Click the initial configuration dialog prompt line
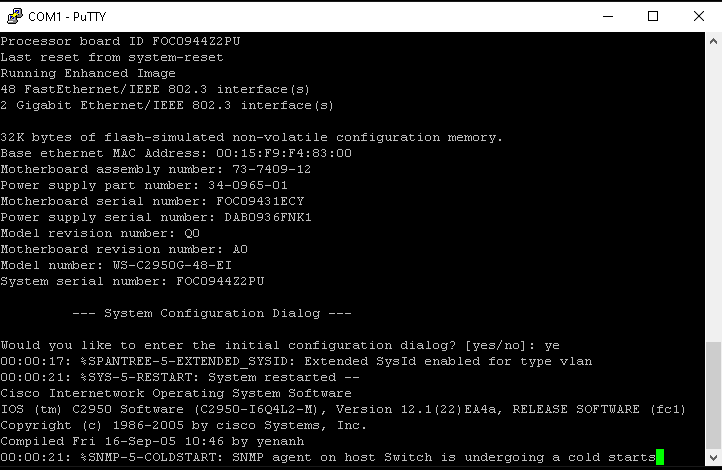The width and height of the screenshot is (722, 470). coord(280,345)
